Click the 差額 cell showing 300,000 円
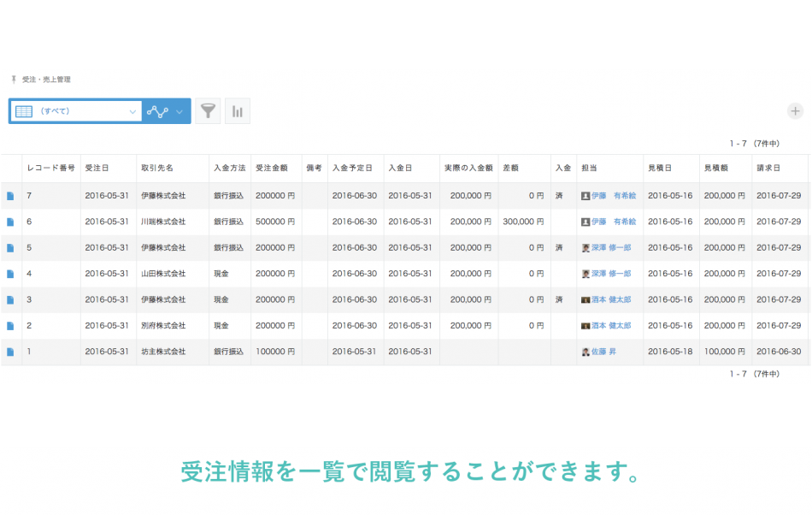This screenshot has height=515, width=812. (523, 222)
